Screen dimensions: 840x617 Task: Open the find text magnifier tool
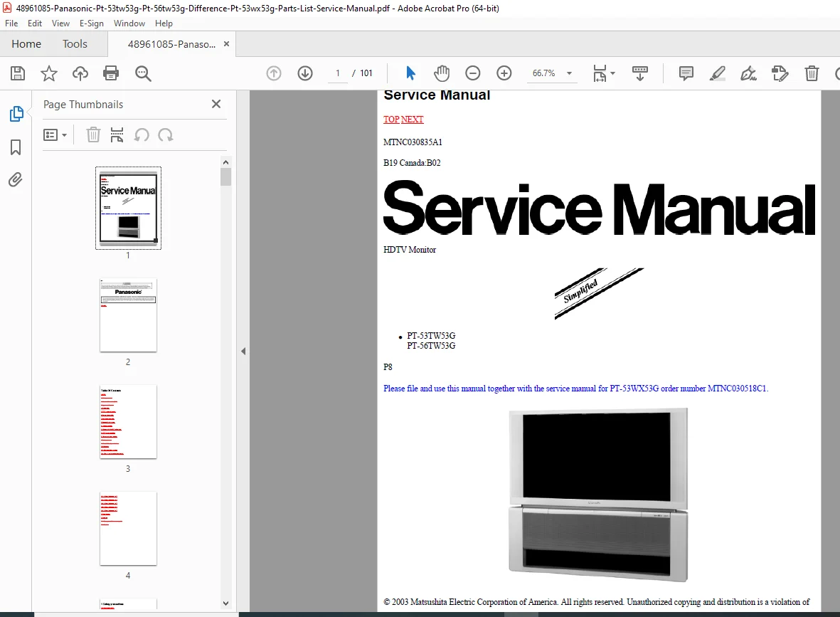coord(143,73)
